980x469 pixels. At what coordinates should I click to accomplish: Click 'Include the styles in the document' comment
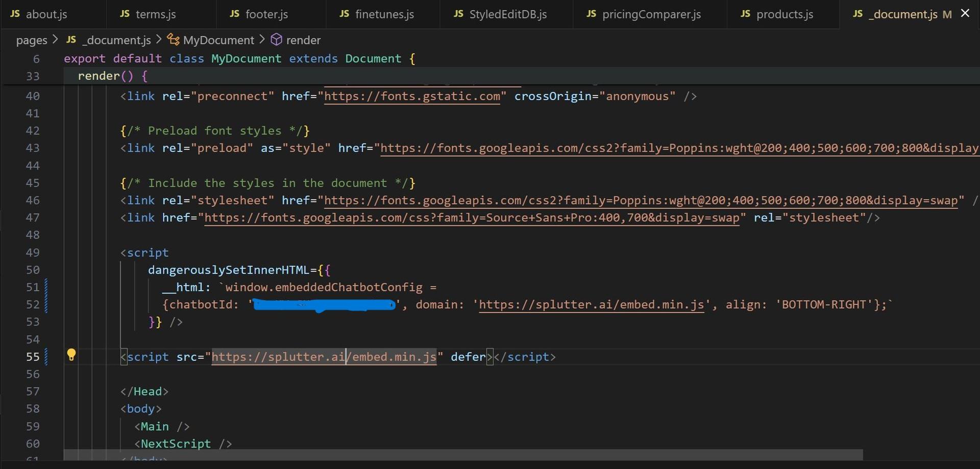click(268, 183)
